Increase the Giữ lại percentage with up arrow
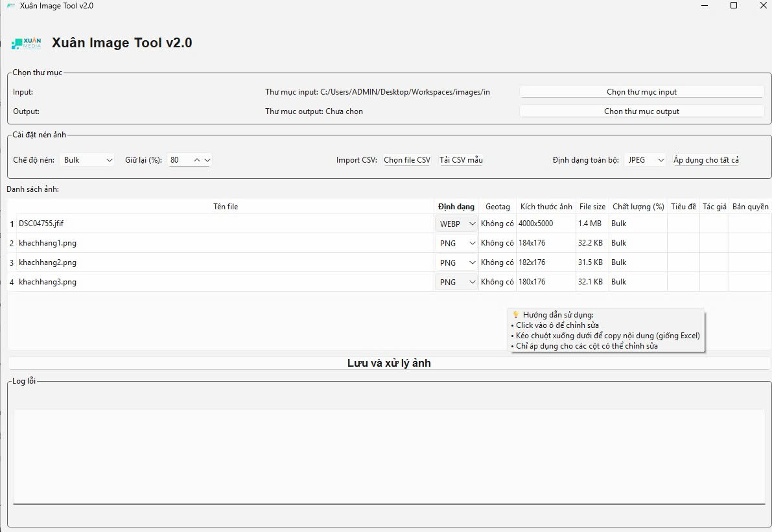The image size is (772, 532). (197, 159)
